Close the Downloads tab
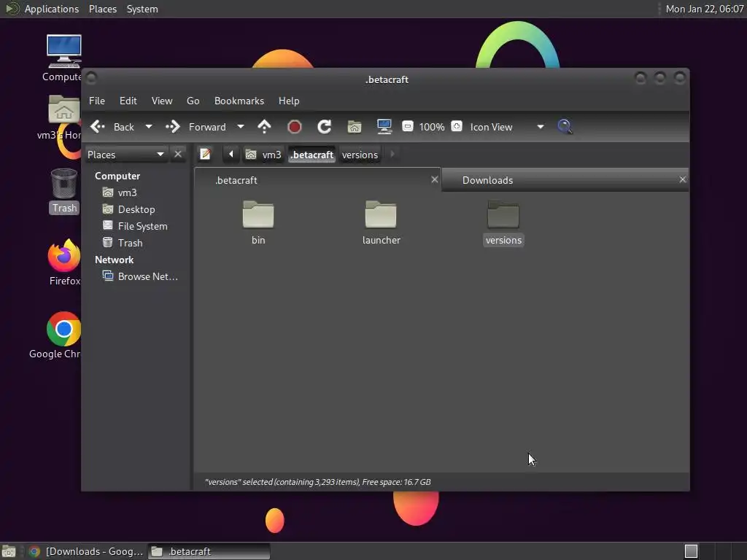Viewport: 747px width, 560px height. point(683,179)
